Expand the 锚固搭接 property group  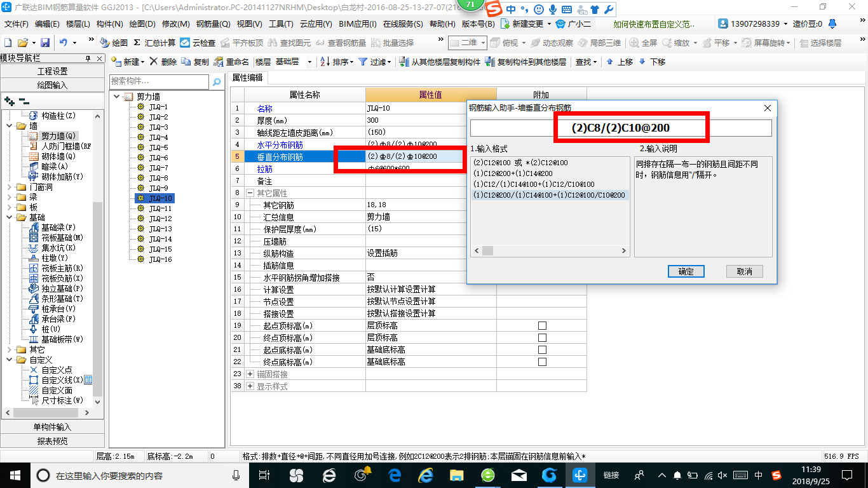pyautogui.click(x=250, y=374)
